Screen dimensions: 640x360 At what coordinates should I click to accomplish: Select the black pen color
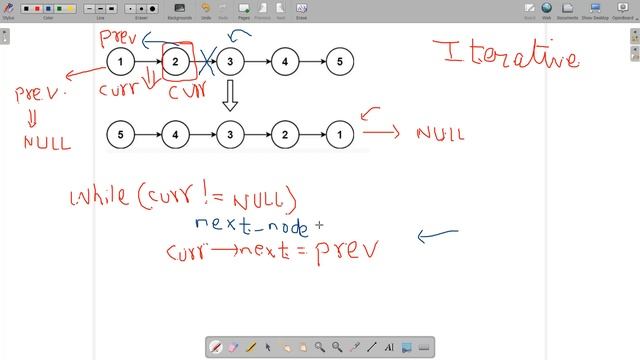(x=26, y=9)
